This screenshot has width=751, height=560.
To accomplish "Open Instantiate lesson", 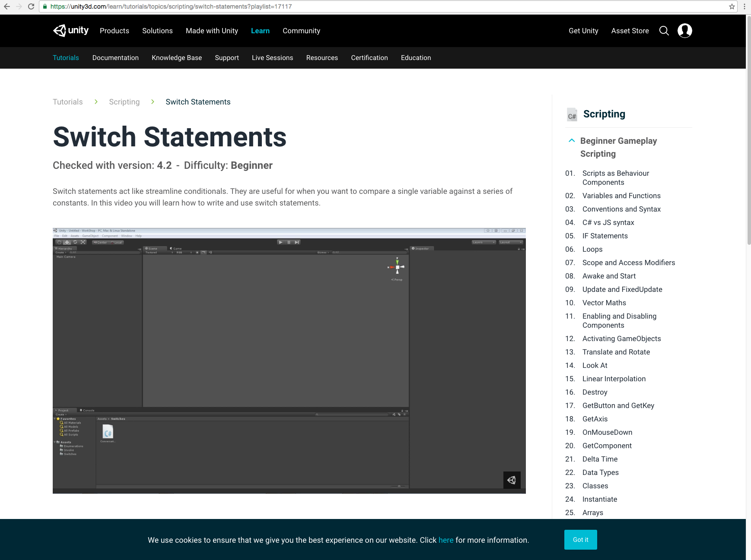I will (x=600, y=499).
